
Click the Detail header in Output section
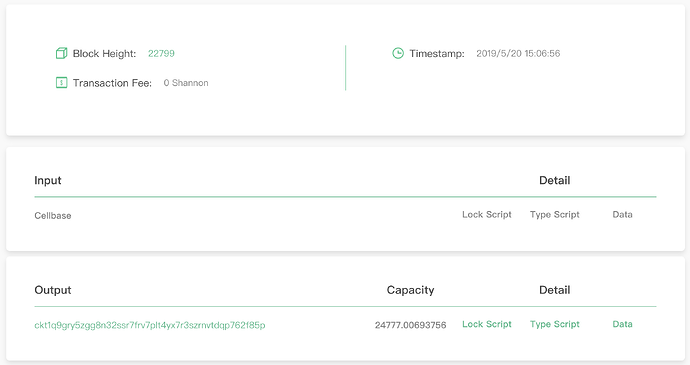point(554,290)
